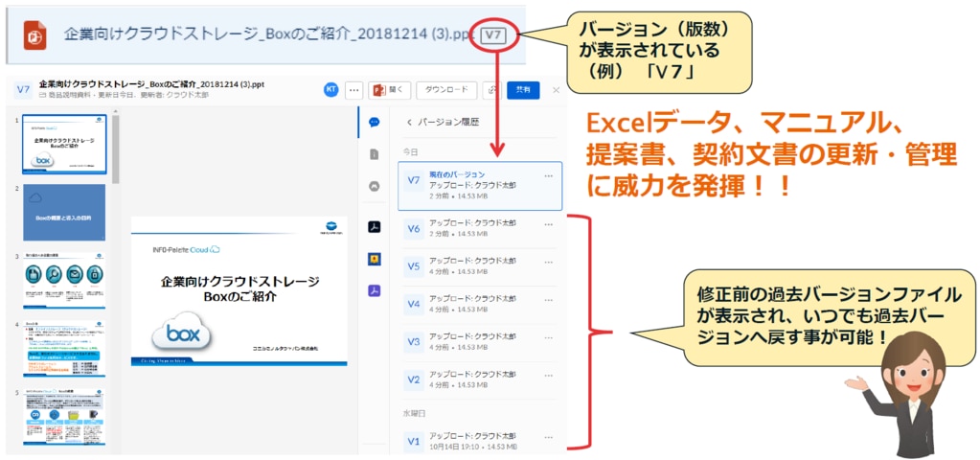Click the main slide preview image
Screen dimensions: 980x460
(239, 291)
